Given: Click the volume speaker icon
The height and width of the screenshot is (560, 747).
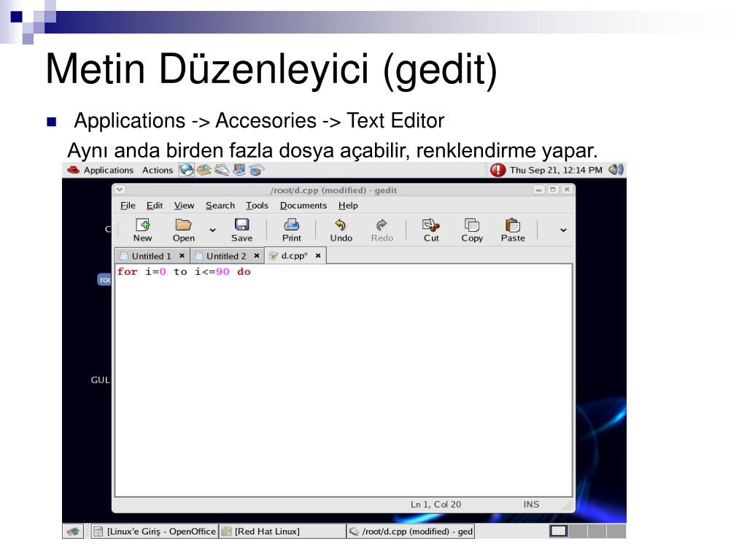Looking at the screenshot, I should click(x=616, y=169).
